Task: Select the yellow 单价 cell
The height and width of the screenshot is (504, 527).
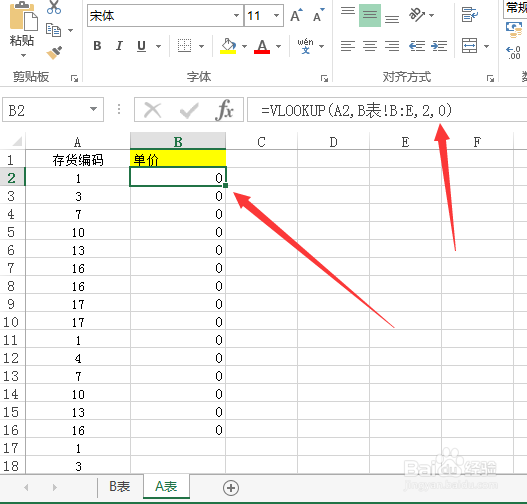Action: (x=178, y=159)
